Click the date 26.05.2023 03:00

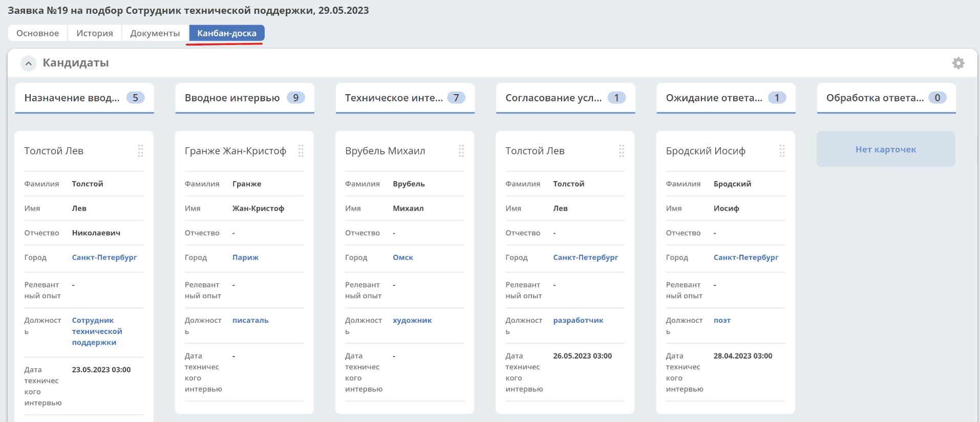point(583,356)
